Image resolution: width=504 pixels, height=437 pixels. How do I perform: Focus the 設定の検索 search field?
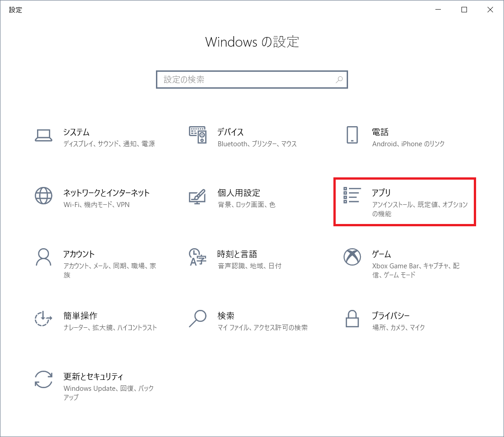coord(252,80)
